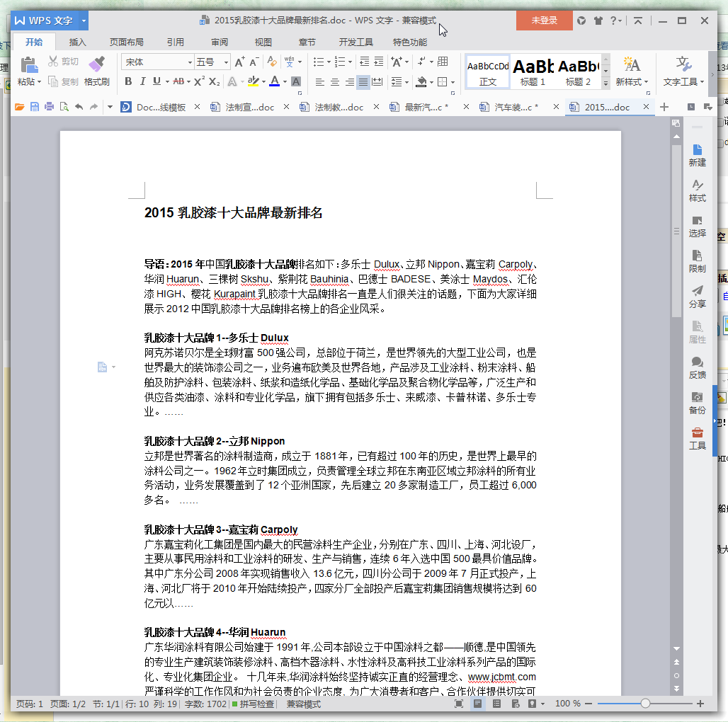This screenshot has height=722, width=728.
Task: Expand the bullet list style dropdown
Action: pyautogui.click(x=329, y=62)
